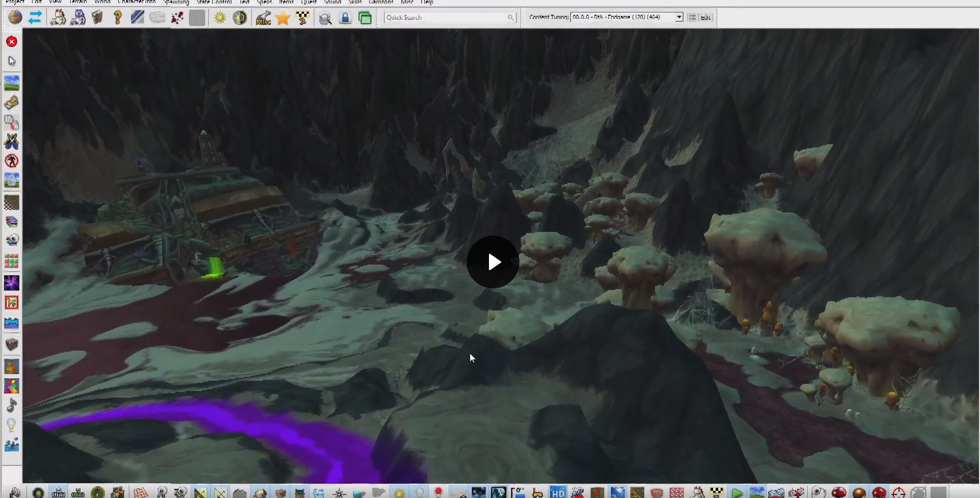Viewport: 980px width, 498px height.
Task: Open the Garrisons menu
Action: 380,2
